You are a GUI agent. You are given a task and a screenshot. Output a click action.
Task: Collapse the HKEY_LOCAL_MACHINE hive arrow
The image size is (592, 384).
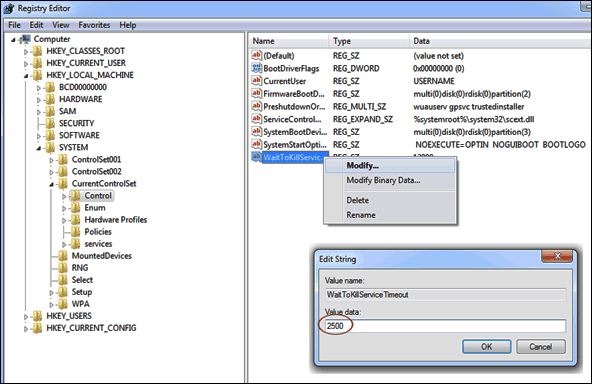(x=26, y=76)
